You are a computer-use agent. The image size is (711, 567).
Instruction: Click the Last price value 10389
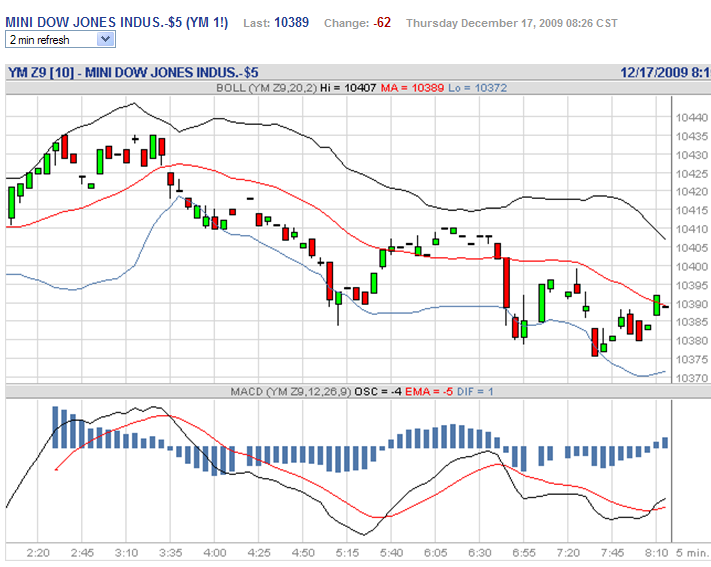(292, 22)
